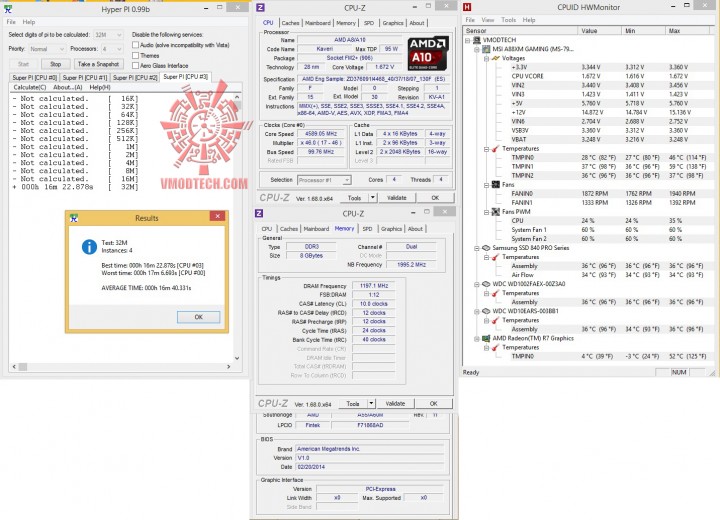Screen dimensions: 720x520
Task: Click the Samsung SSD 840 PRO drive icon
Action: (486, 248)
